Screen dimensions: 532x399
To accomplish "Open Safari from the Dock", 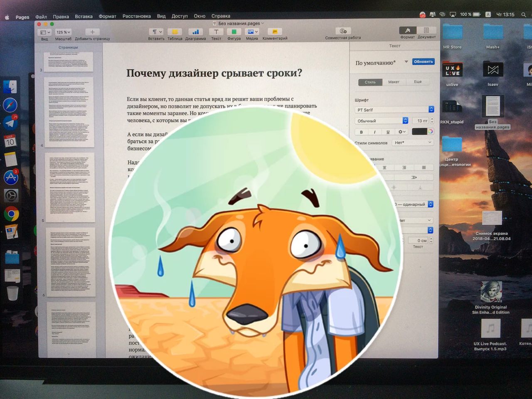I will pos(10,105).
